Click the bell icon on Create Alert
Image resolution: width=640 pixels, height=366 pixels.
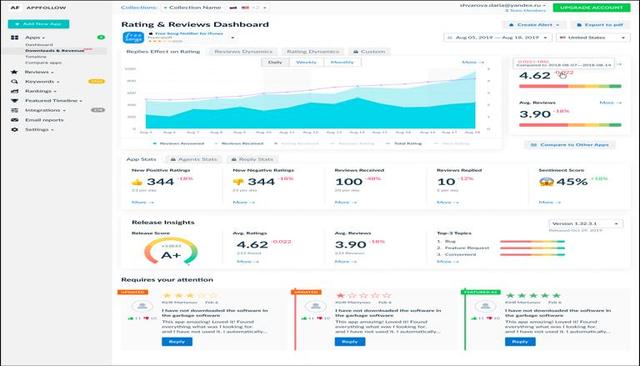coord(511,25)
